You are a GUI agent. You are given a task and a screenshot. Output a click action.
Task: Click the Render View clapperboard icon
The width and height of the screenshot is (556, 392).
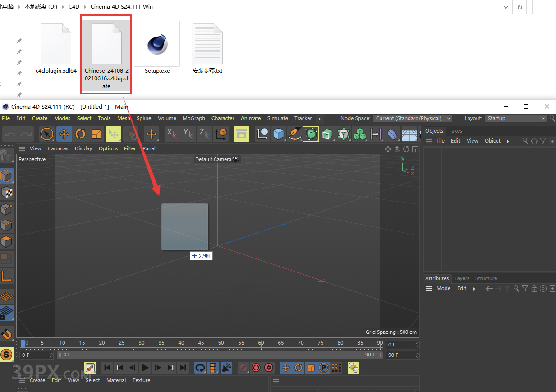(242, 134)
